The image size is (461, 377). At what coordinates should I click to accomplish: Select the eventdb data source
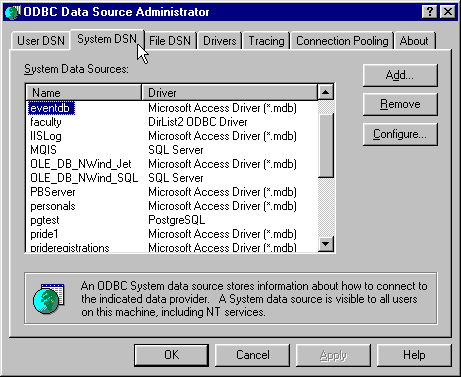[x=50, y=108]
